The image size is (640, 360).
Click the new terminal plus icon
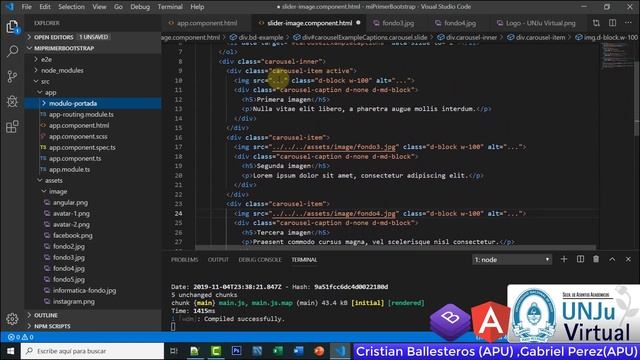pyautogui.click(x=564, y=259)
